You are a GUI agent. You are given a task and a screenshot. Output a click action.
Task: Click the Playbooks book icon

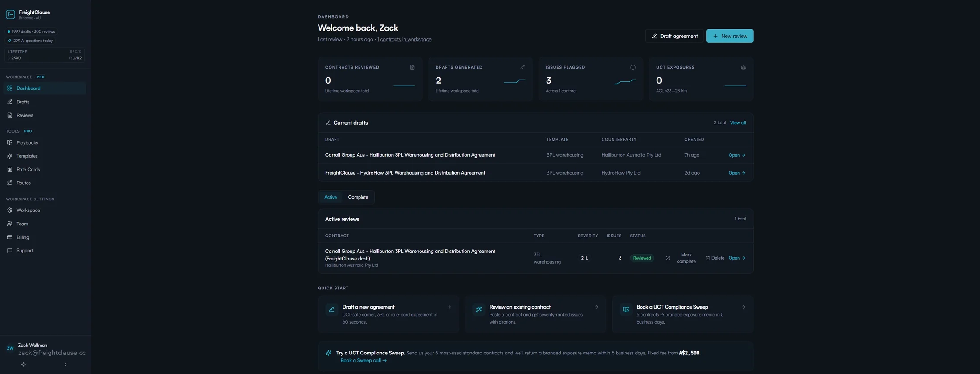point(10,142)
